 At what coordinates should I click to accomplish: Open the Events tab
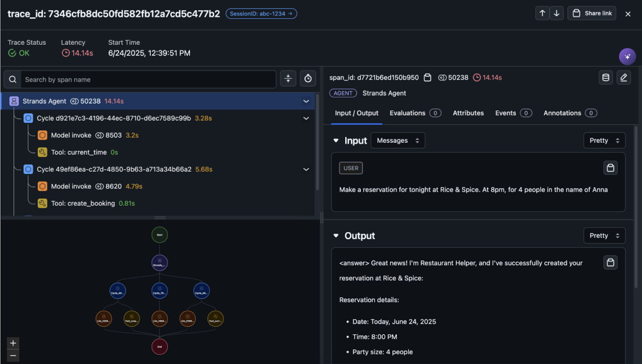click(514, 113)
